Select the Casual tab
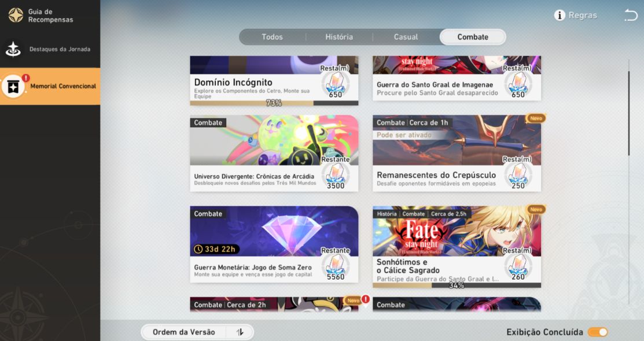The image size is (644, 341). pyautogui.click(x=406, y=37)
